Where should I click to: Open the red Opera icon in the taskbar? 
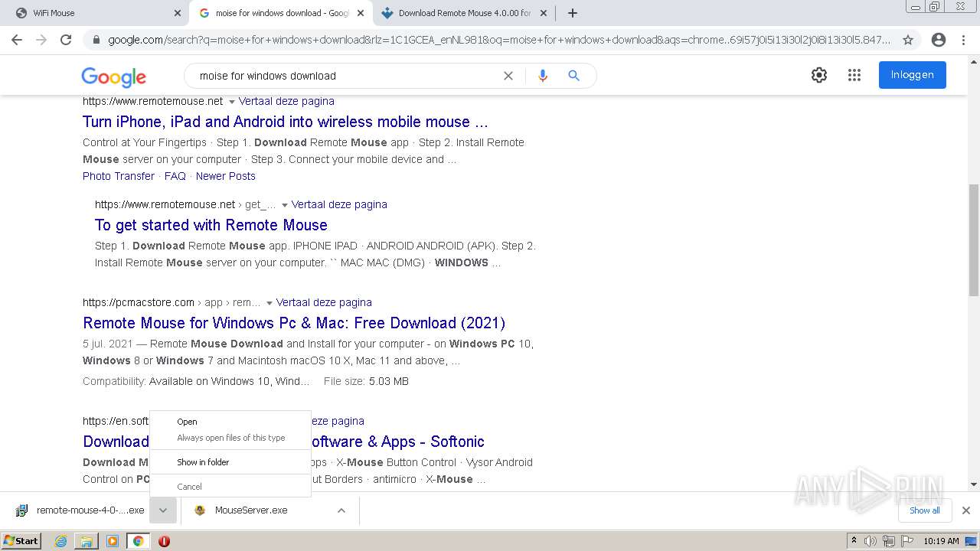coord(164,541)
